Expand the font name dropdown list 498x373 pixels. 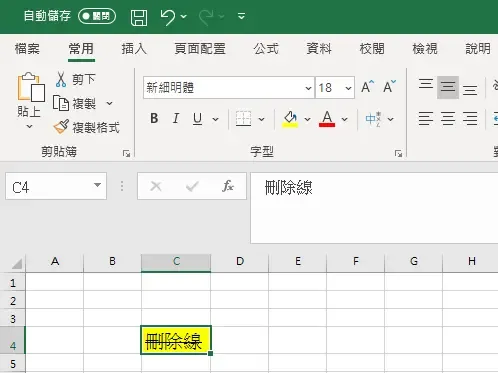[x=308, y=88]
